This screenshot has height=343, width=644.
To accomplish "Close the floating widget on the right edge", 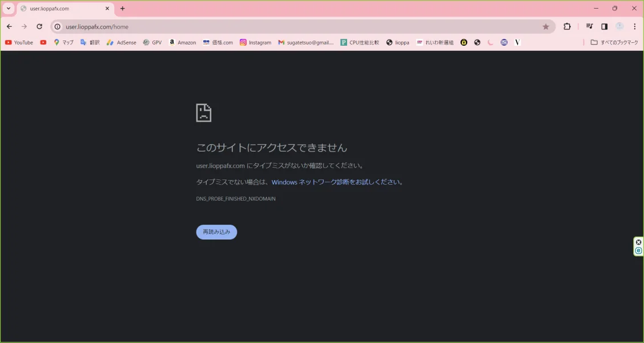I will pos(638,242).
